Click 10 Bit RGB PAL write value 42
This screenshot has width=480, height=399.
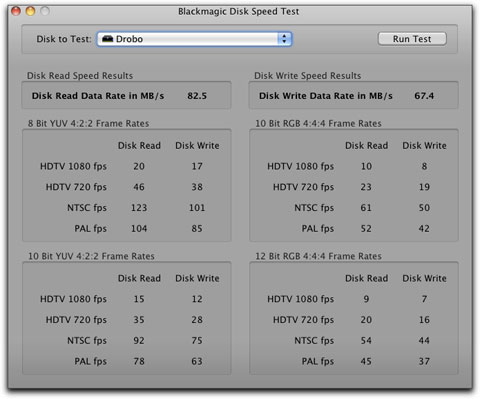click(x=424, y=228)
